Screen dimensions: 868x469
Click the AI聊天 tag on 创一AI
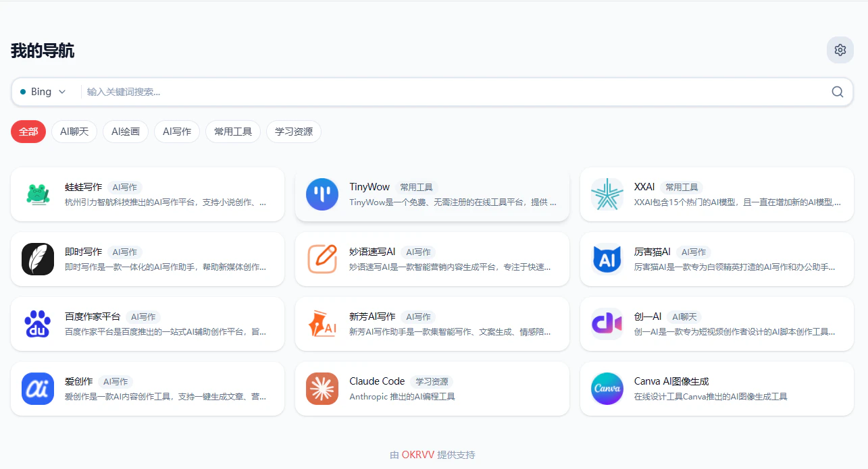click(x=684, y=317)
